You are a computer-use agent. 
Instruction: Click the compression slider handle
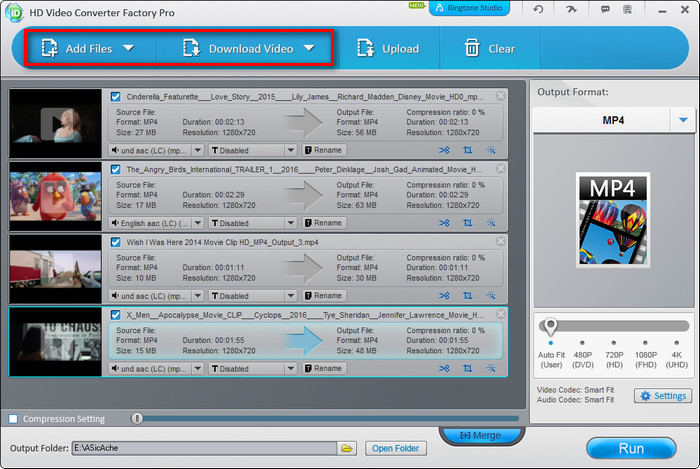click(x=137, y=419)
